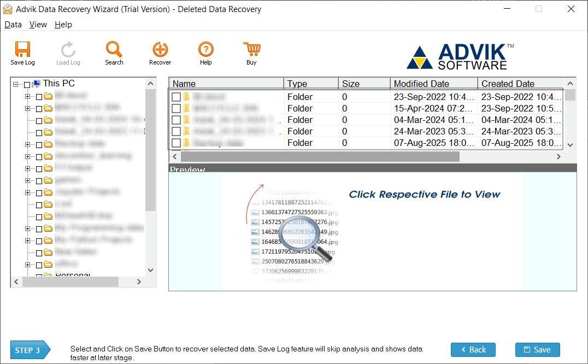Image resolution: width=588 pixels, height=364 pixels.
Task: Click the file list scroll-up arrow
Action: pos(571,83)
